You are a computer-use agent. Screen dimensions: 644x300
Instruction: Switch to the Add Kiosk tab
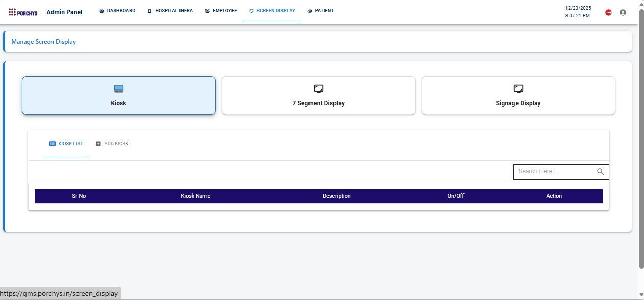pos(112,144)
